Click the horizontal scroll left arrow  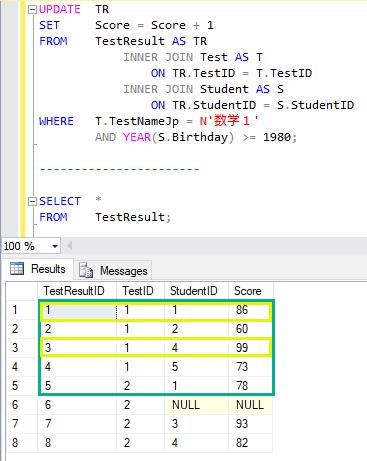[x=70, y=246]
